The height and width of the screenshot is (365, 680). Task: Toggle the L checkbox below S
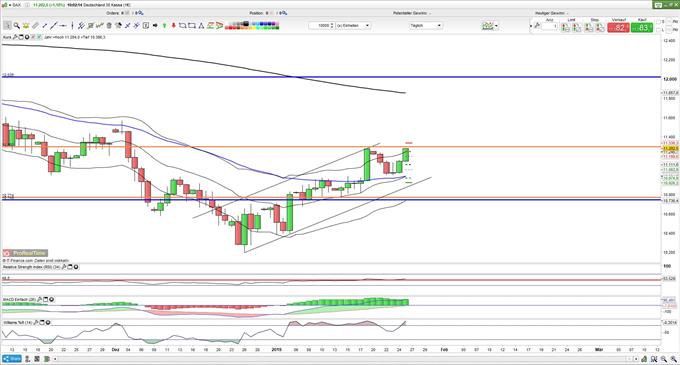point(659,30)
